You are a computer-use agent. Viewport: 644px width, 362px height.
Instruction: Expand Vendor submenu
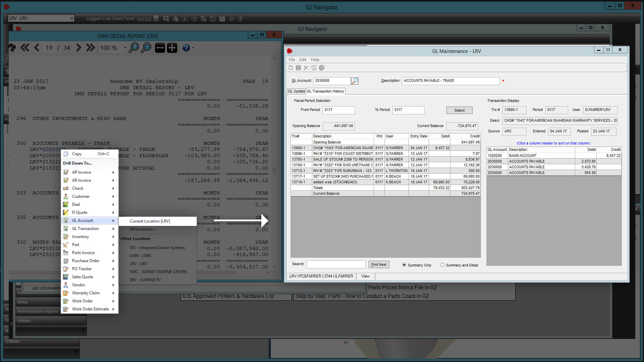click(x=90, y=285)
